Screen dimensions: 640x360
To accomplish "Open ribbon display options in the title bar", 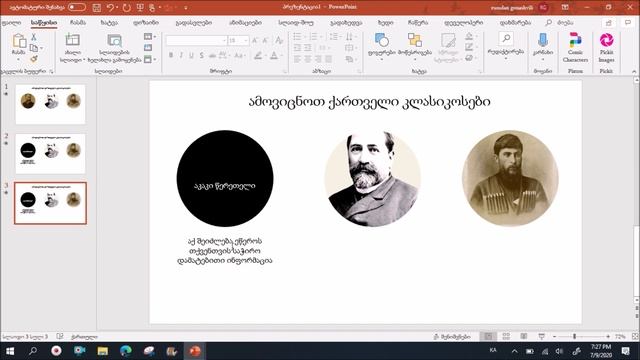I will pos(565,7).
